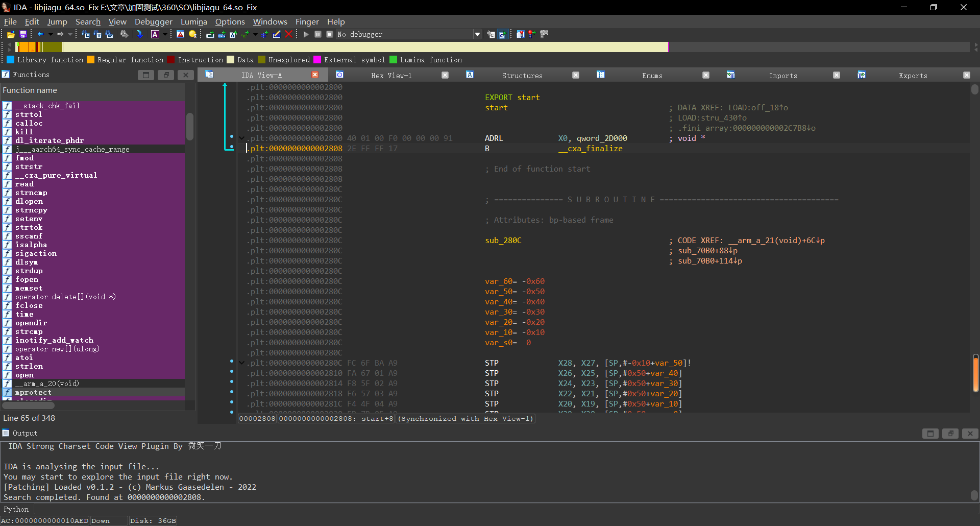Switch to the Hex View-1 tab
The image size is (980, 526).
[x=391, y=75]
